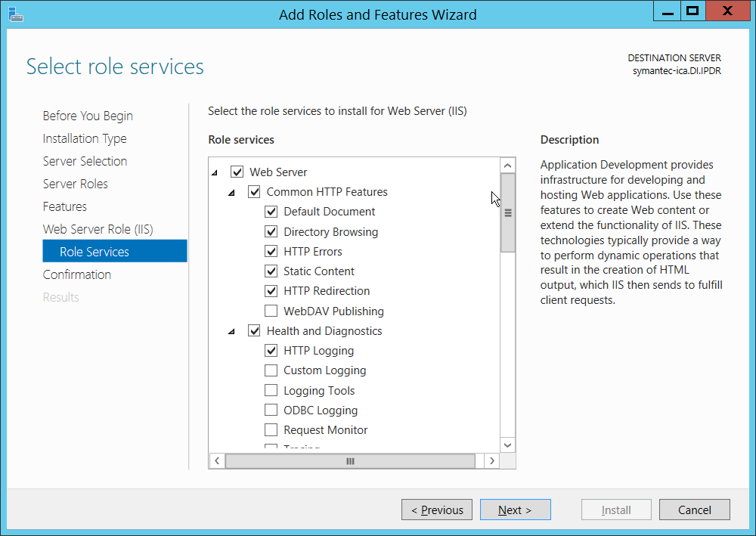Open the Confirmation wizard page

76,274
